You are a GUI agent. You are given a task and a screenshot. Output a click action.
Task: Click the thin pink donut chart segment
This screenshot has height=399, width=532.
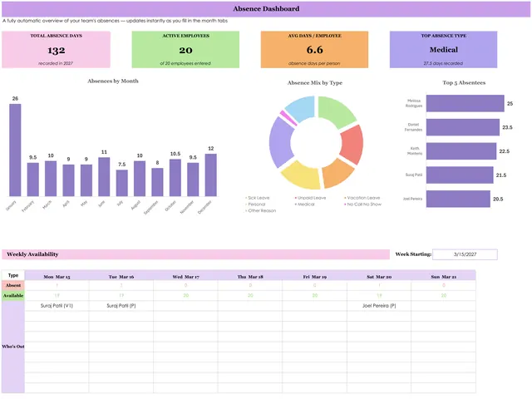click(x=288, y=118)
